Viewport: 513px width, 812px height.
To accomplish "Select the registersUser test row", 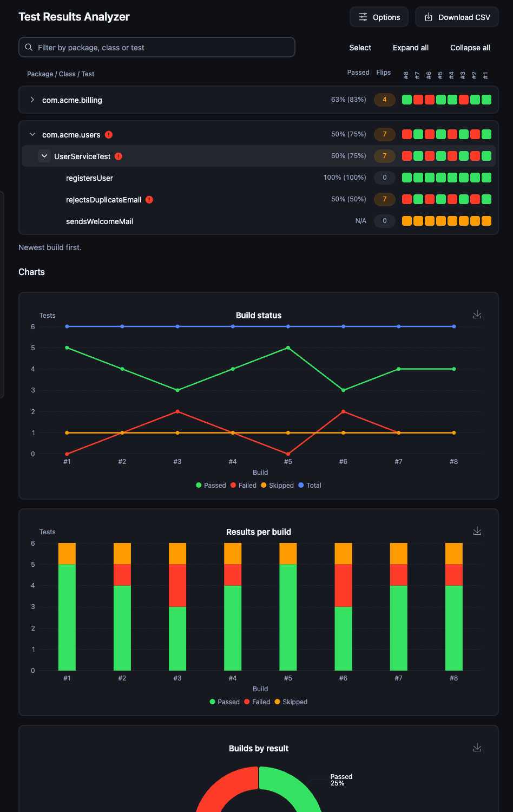I will [259, 178].
